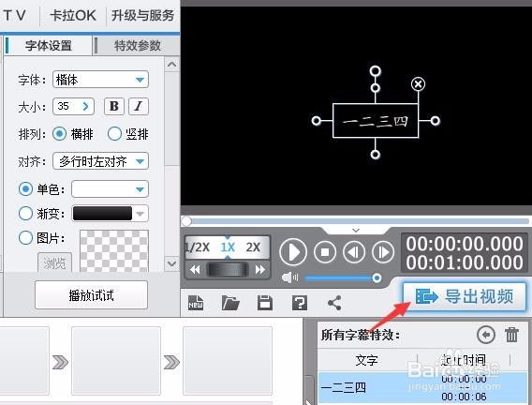The height and width of the screenshot is (405, 532).
Task: Switch to the 特效参数 tab
Action: tap(137, 46)
